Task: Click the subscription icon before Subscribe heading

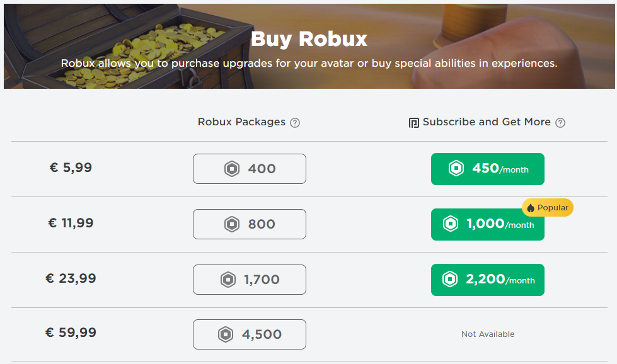Action: click(414, 123)
